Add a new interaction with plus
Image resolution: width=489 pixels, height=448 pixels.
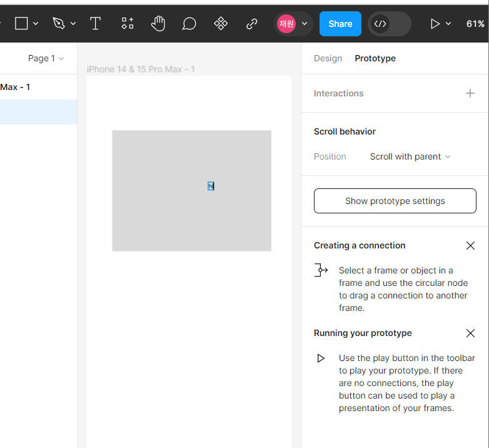470,93
